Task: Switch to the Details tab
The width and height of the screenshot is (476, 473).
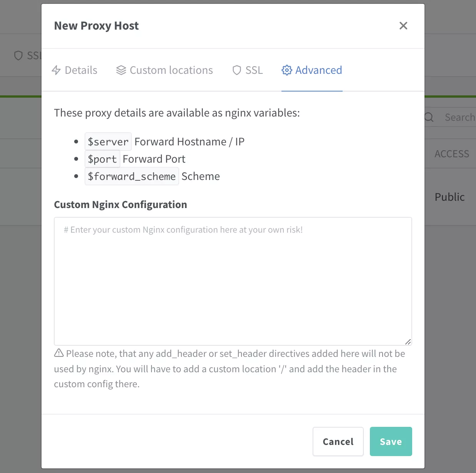Action: (74, 70)
